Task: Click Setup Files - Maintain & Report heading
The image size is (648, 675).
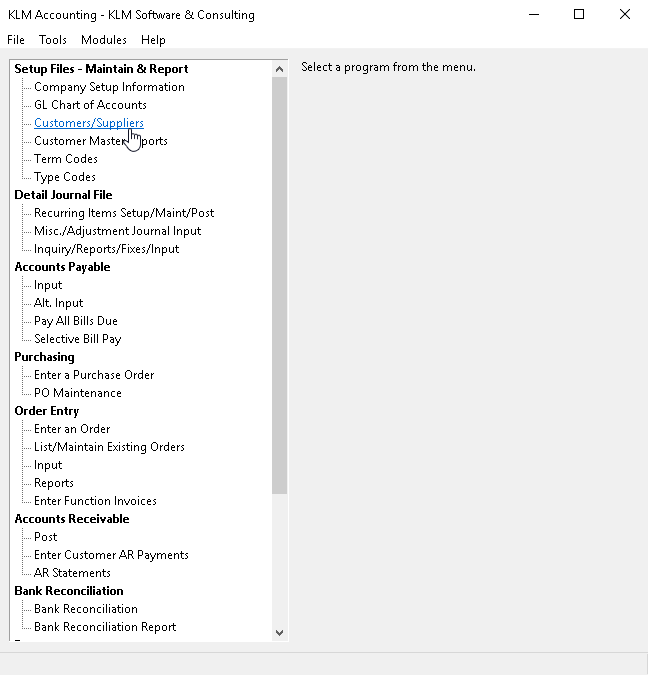Action: point(101,69)
